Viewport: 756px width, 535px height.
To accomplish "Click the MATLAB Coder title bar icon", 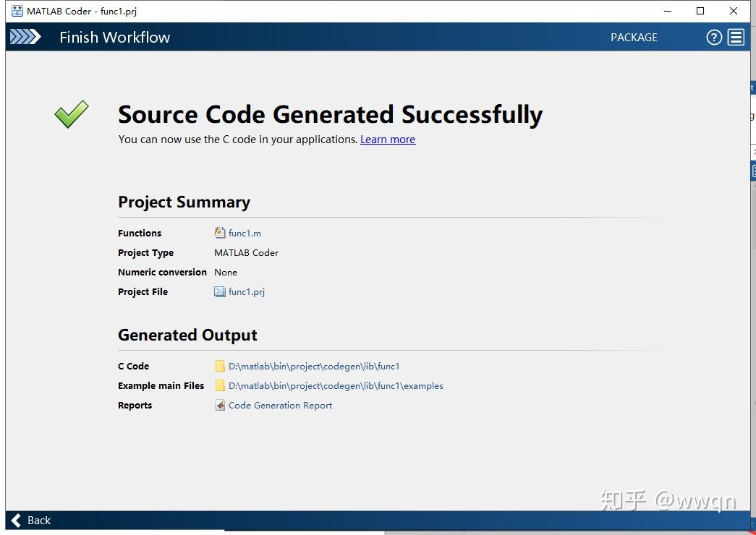I will click(x=17, y=11).
